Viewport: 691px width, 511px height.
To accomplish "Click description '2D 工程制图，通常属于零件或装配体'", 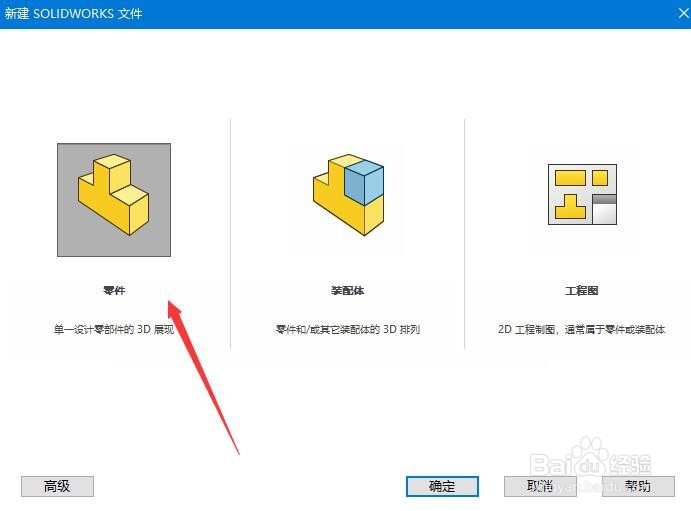I will (x=582, y=329).
